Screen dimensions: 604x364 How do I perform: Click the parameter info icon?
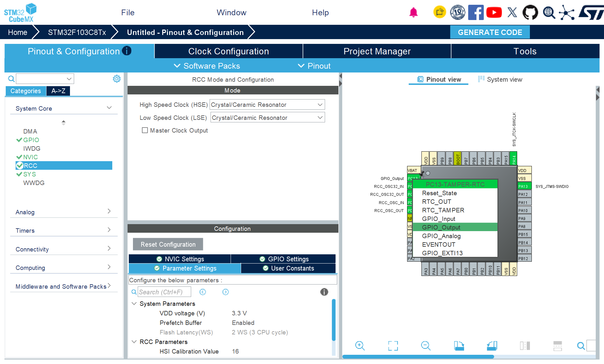coord(324,292)
